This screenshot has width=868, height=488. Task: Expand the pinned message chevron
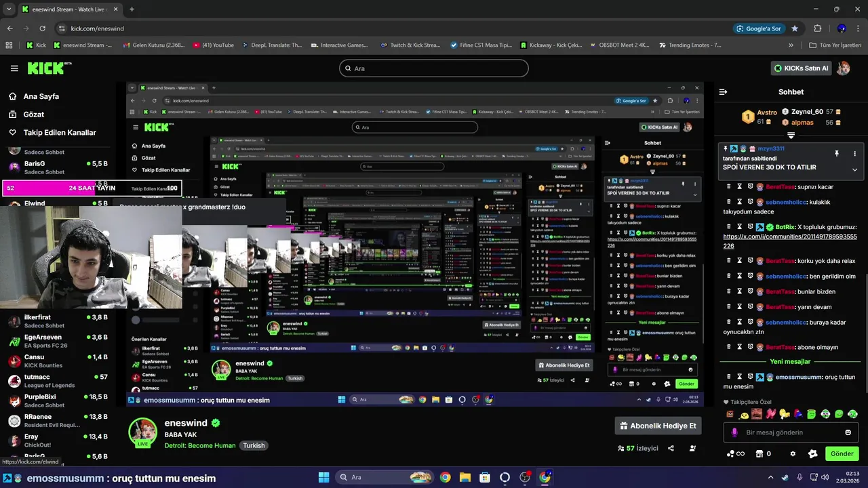pyautogui.click(x=854, y=169)
